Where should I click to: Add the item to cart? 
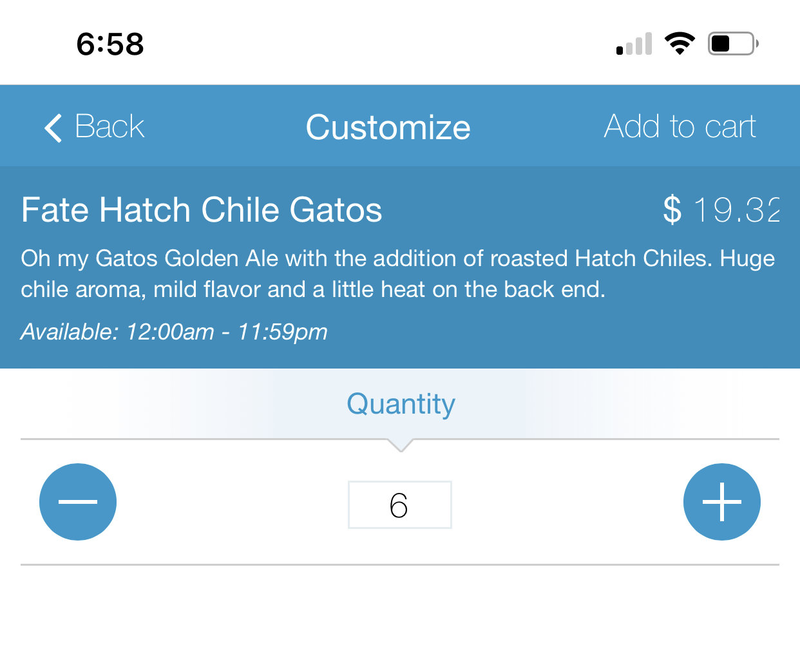coord(680,126)
